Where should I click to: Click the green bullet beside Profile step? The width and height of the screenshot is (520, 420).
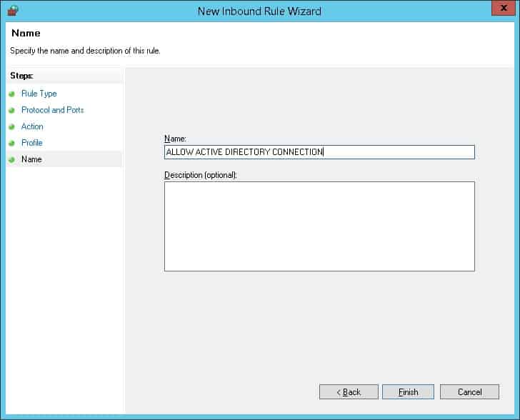(x=12, y=144)
